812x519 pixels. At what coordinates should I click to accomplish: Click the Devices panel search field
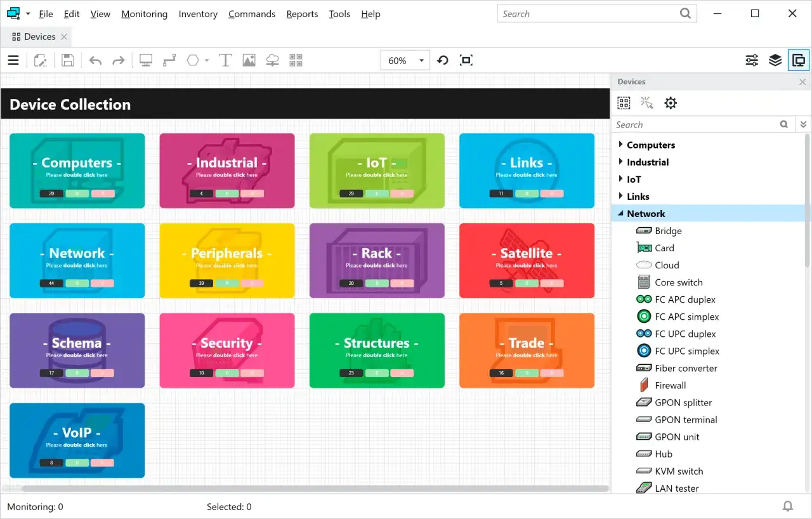pos(696,124)
